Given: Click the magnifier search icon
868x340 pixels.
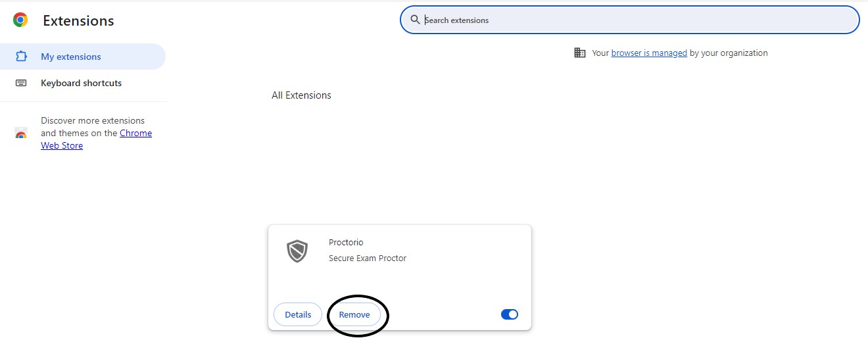Looking at the screenshot, I should (415, 20).
